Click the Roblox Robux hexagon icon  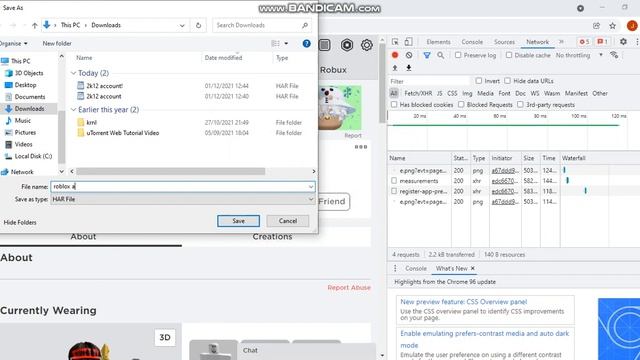(x=347, y=45)
